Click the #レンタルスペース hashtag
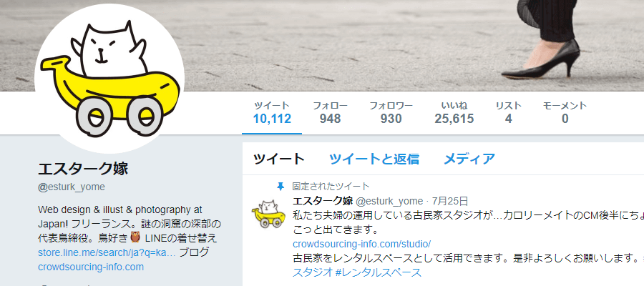Image resolution: width=644 pixels, height=286 pixels. tap(379, 272)
